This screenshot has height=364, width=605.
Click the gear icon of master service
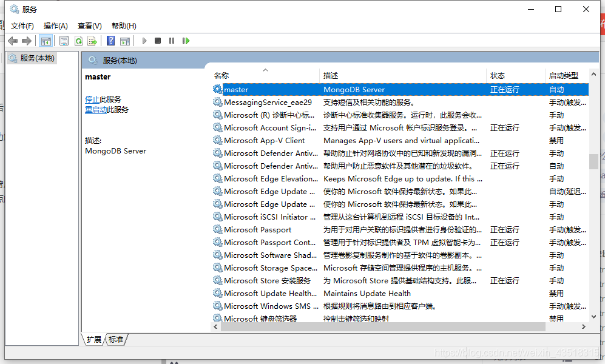[218, 89]
